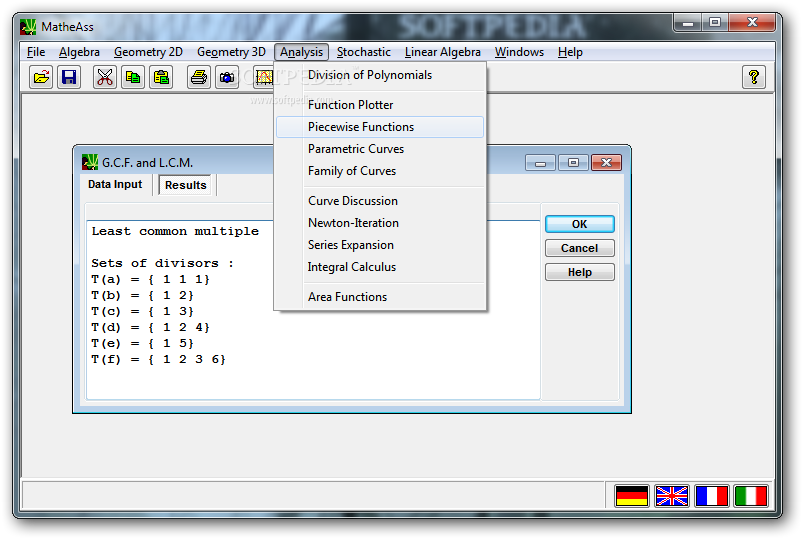
Task: Click the T(c) = { 1 3} line
Action: point(142,312)
